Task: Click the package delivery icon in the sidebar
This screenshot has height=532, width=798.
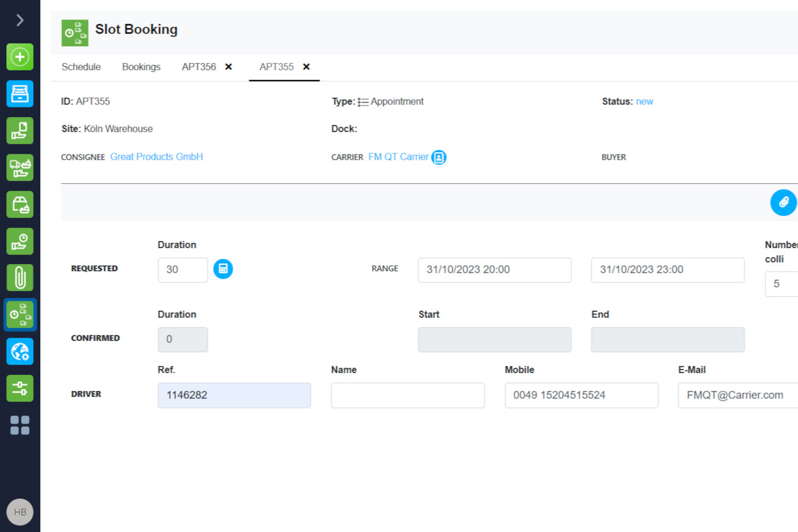Action: tap(20, 204)
